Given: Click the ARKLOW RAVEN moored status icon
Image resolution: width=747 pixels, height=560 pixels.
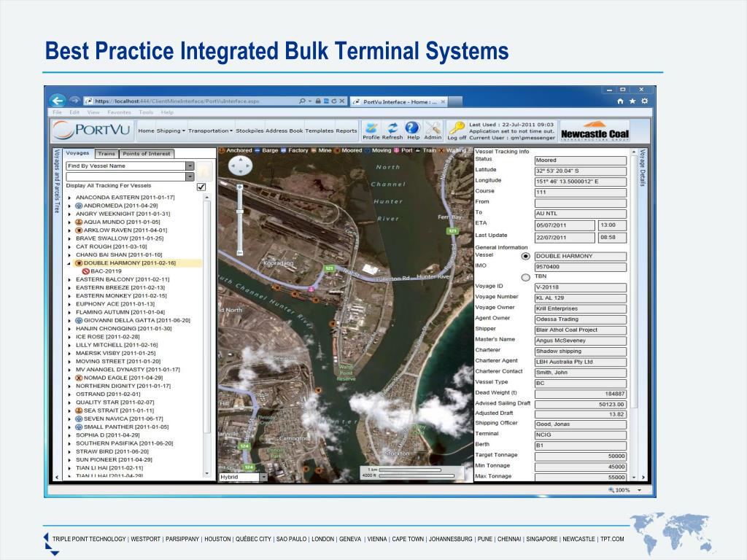Looking at the screenshot, I should (79, 230).
